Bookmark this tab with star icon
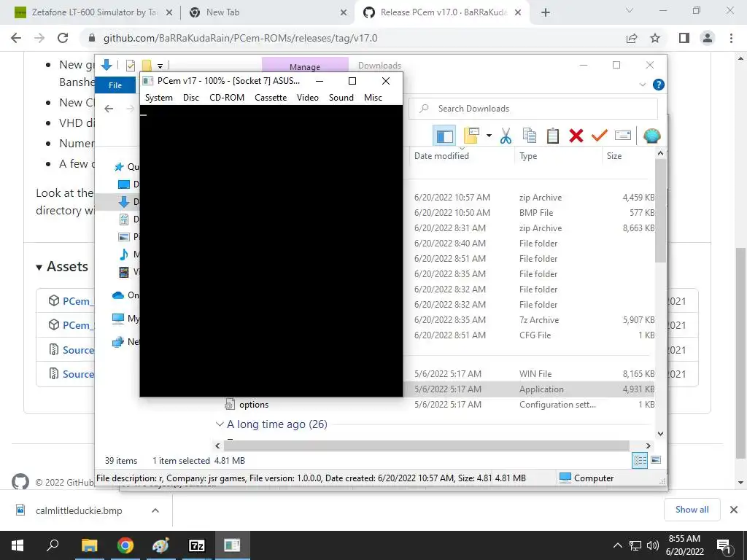Viewport: 747px width, 560px height. [x=655, y=38]
